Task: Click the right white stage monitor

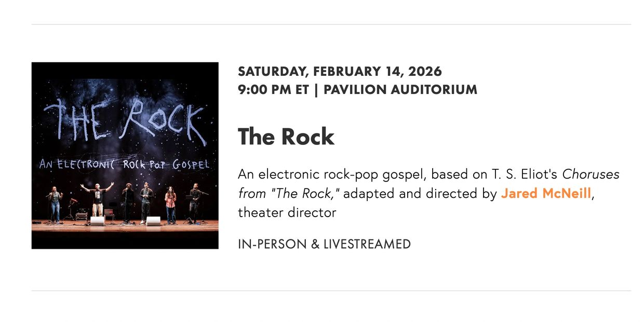Action: tap(153, 221)
